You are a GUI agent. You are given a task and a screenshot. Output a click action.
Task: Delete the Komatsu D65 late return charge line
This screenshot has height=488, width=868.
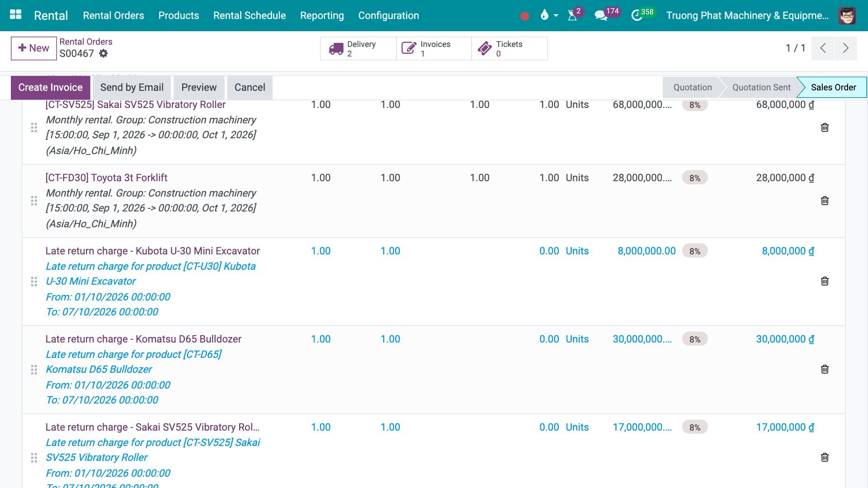click(x=825, y=369)
